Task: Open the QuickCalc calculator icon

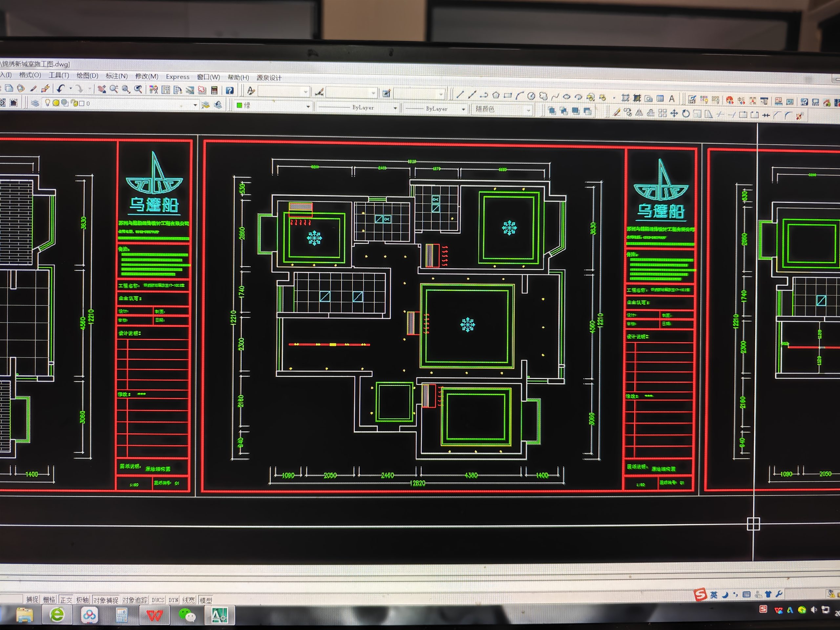Action: (x=215, y=90)
